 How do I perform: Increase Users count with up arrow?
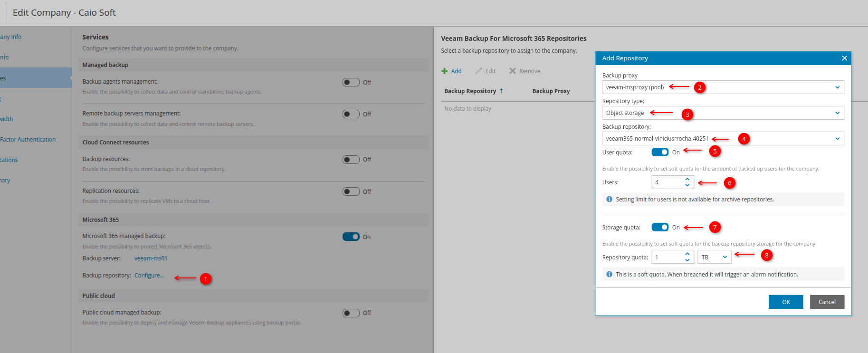(687, 180)
